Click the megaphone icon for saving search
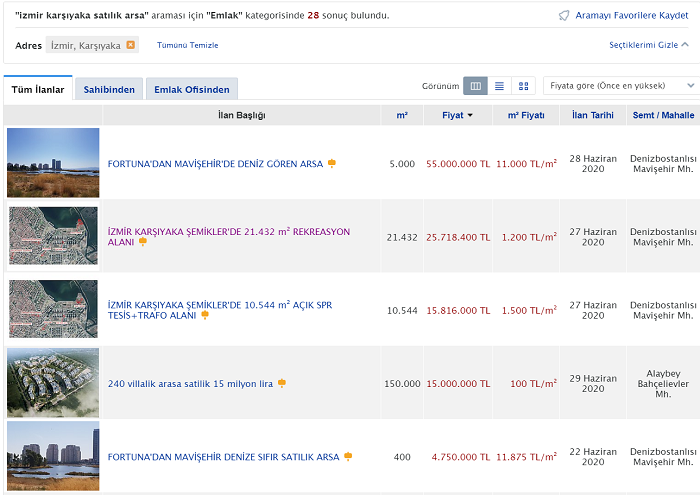Screen dimensions: 700x495 pyautogui.click(x=564, y=16)
